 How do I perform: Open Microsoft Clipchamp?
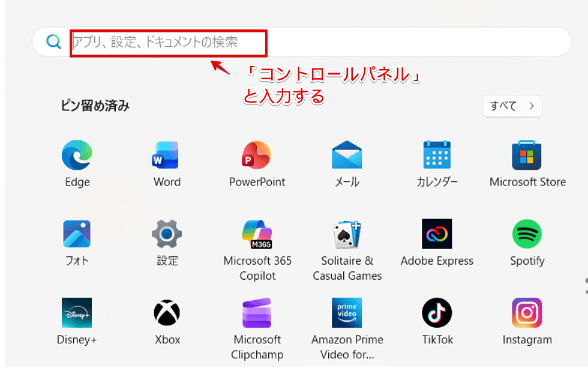click(x=257, y=313)
